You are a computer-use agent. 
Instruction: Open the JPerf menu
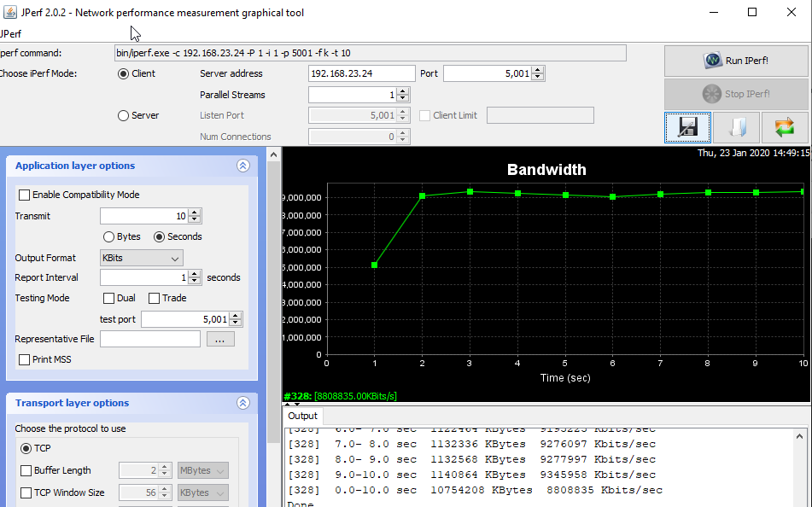[x=11, y=34]
